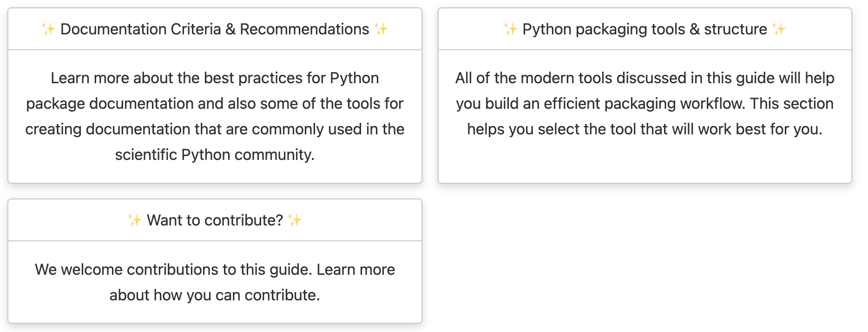Click the sparkle icon after "Want to contribute?"

pyautogui.click(x=295, y=220)
